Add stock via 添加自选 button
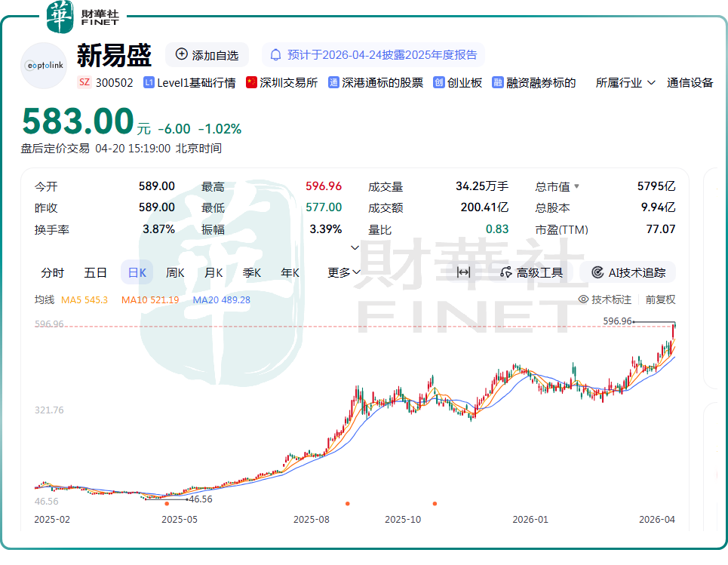 click(207, 55)
